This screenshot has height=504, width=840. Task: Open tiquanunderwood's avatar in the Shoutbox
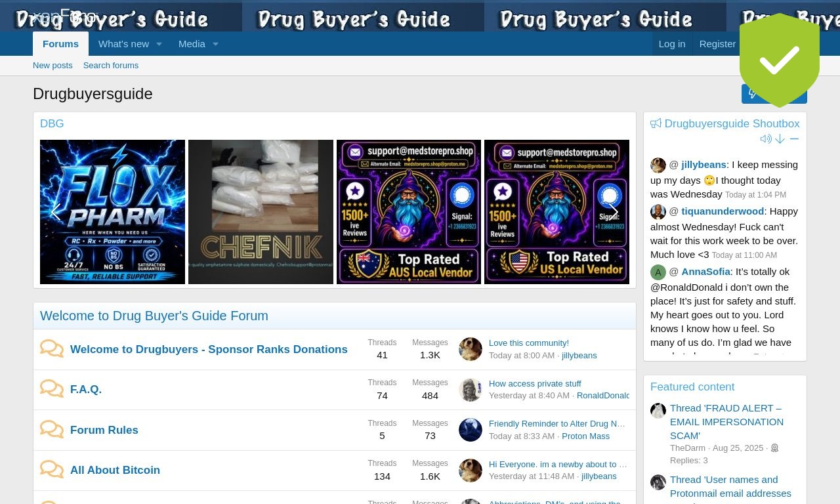tap(658, 211)
